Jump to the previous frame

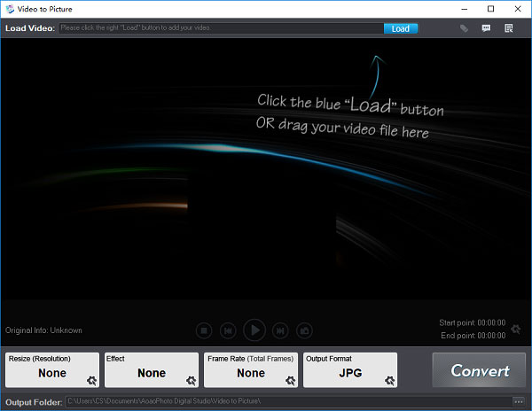228,330
